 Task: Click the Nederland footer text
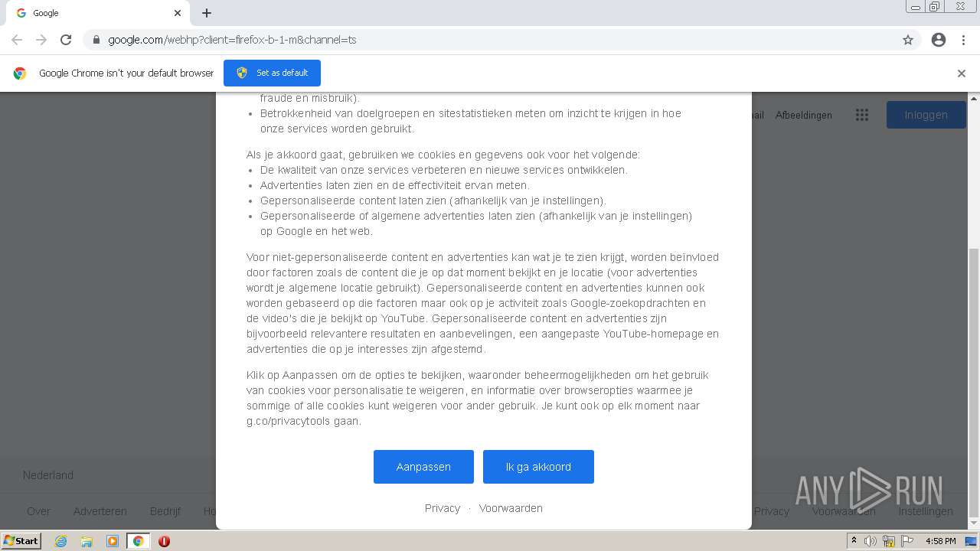48,475
